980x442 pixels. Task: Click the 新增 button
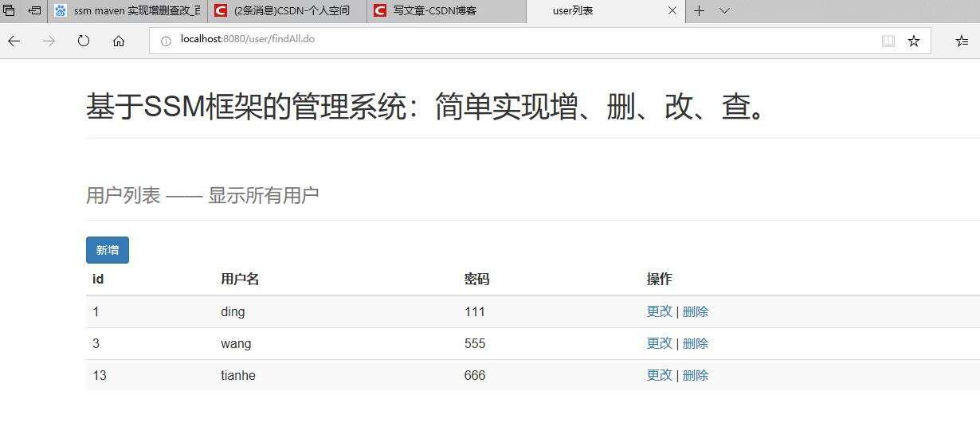tap(108, 250)
